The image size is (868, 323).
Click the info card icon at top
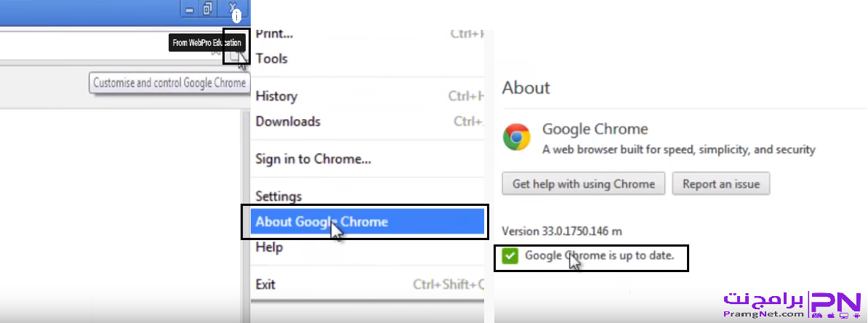236,17
